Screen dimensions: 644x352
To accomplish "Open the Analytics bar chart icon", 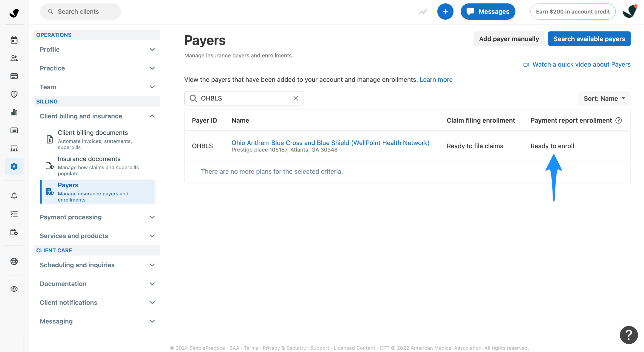I will (14, 112).
